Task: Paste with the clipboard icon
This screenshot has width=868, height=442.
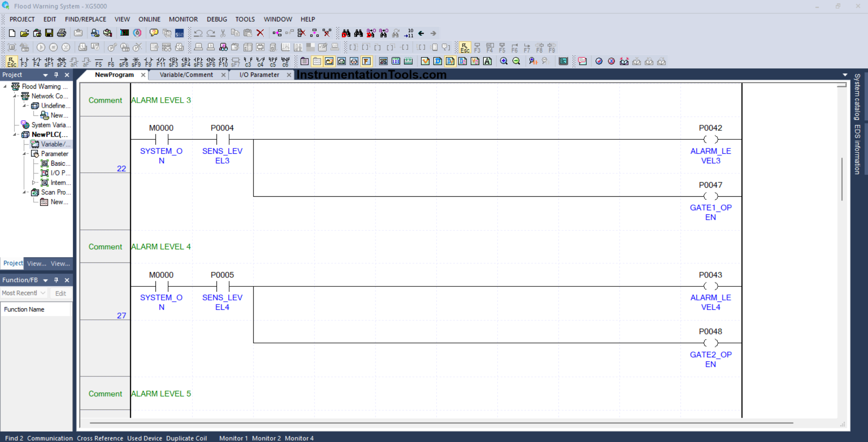Action: 248,33
